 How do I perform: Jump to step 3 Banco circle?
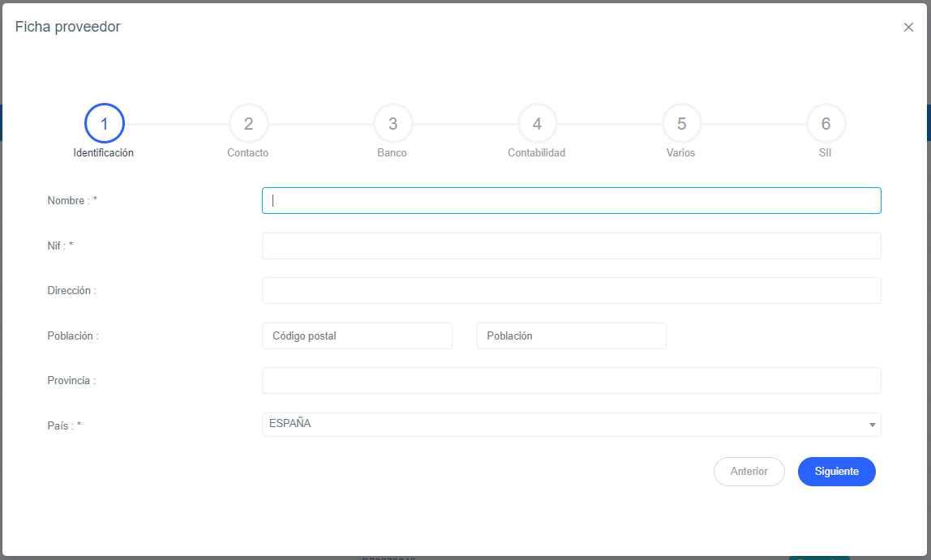pos(393,124)
